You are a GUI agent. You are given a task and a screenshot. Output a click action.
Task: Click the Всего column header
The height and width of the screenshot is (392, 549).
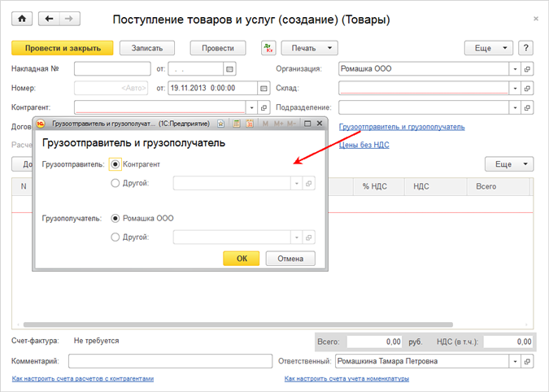point(499,186)
